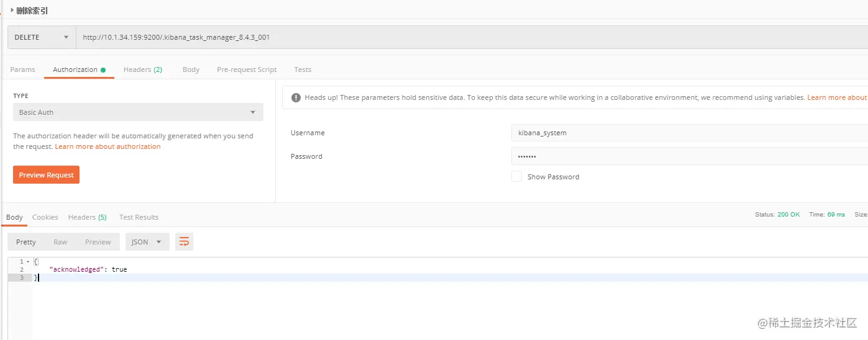
Task: Collapse the 删除索引 request section
Action: (x=29, y=11)
